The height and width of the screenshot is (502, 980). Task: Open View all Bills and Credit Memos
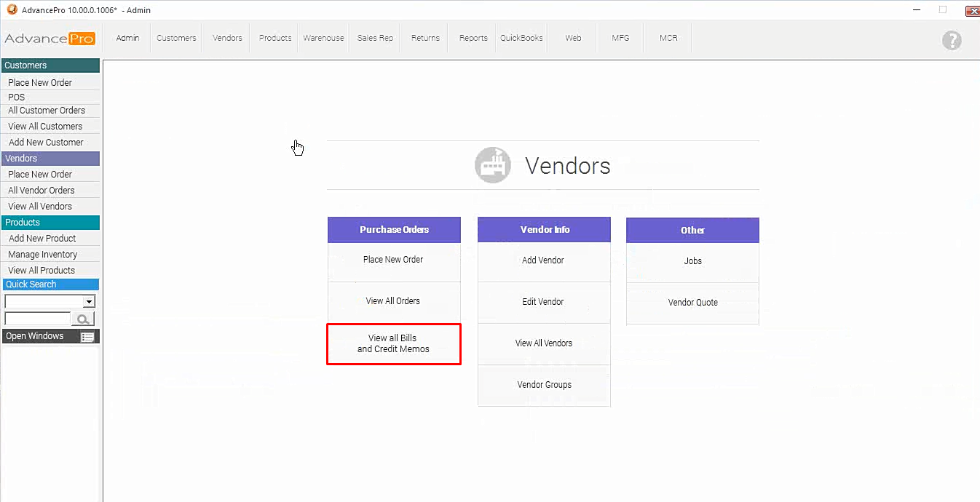pos(393,343)
